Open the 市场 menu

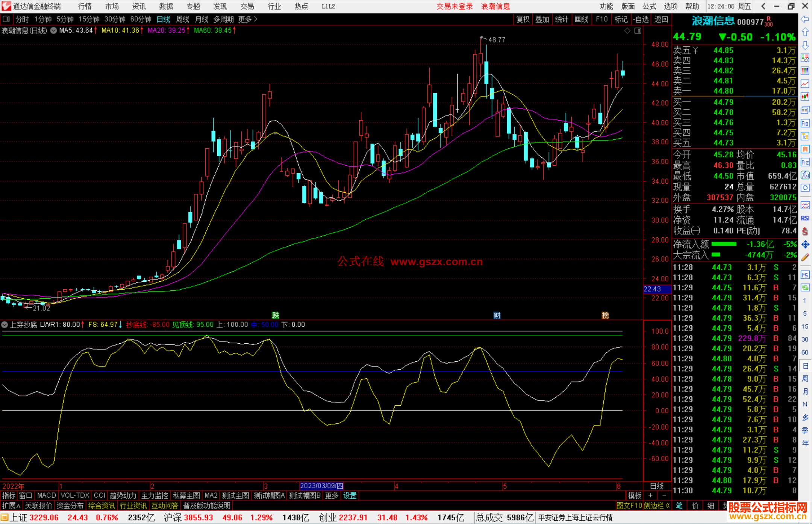pyautogui.click(x=112, y=6)
